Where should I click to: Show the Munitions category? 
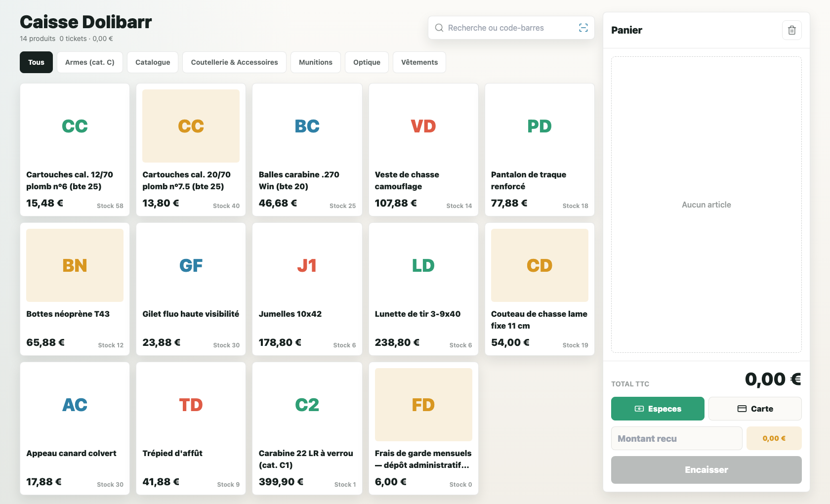coord(316,62)
